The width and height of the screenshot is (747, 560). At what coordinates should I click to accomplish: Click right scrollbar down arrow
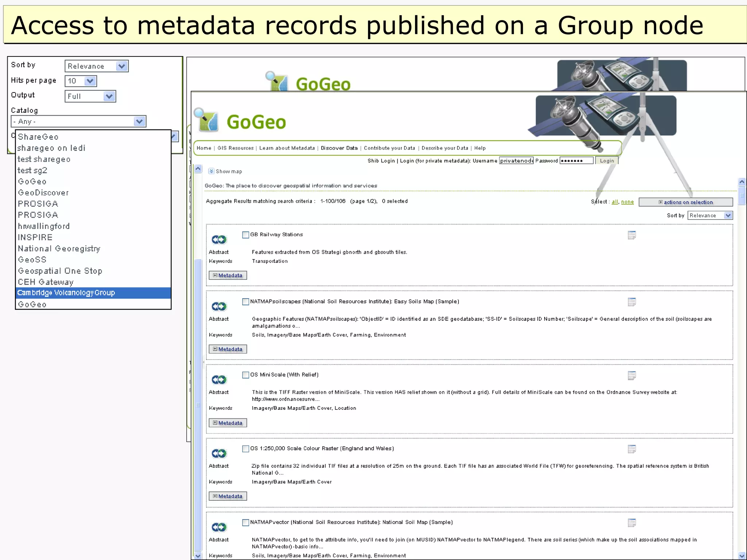(x=742, y=556)
